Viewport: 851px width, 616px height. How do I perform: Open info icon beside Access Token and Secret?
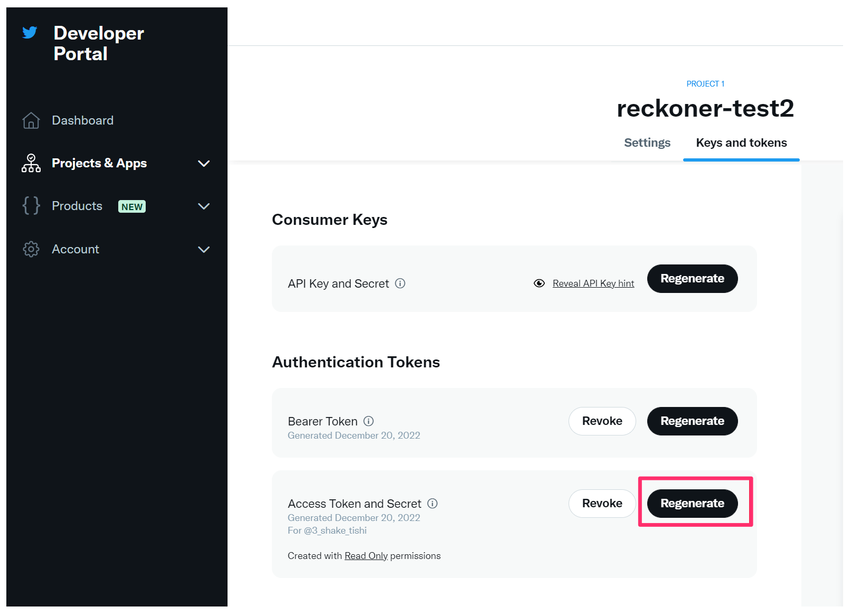(432, 504)
